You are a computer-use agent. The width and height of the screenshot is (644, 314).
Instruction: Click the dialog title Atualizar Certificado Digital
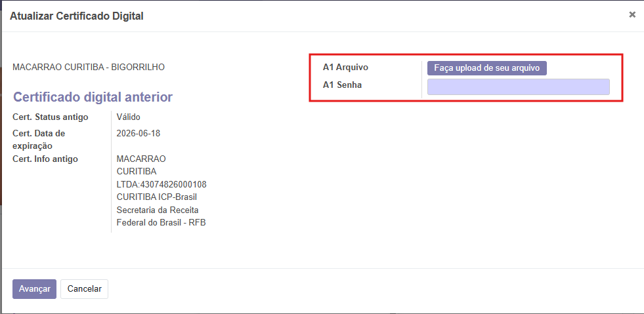pyautogui.click(x=76, y=16)
